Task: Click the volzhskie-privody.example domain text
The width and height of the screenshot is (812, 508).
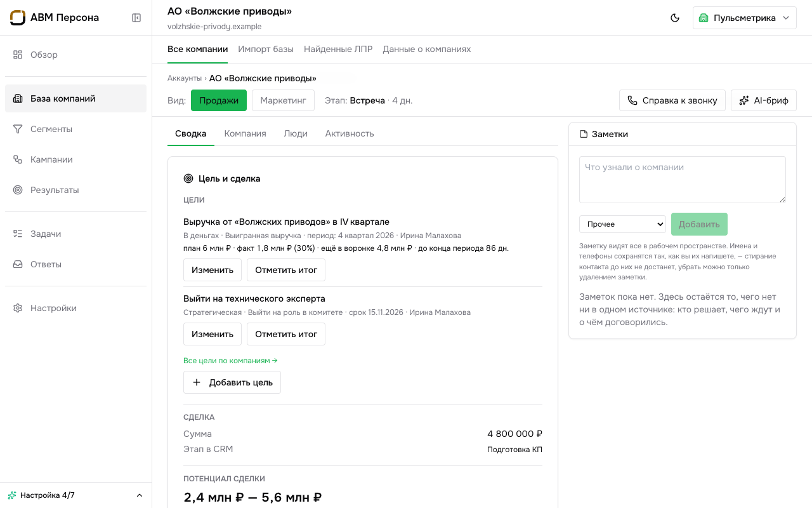Action: 214,27
